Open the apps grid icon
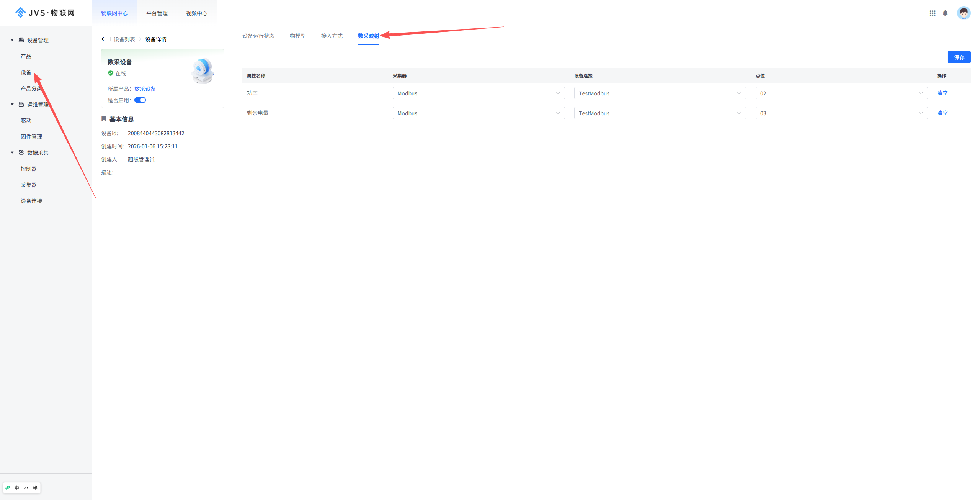This screenshot has height=500, width=980. [x=933, y=13]
